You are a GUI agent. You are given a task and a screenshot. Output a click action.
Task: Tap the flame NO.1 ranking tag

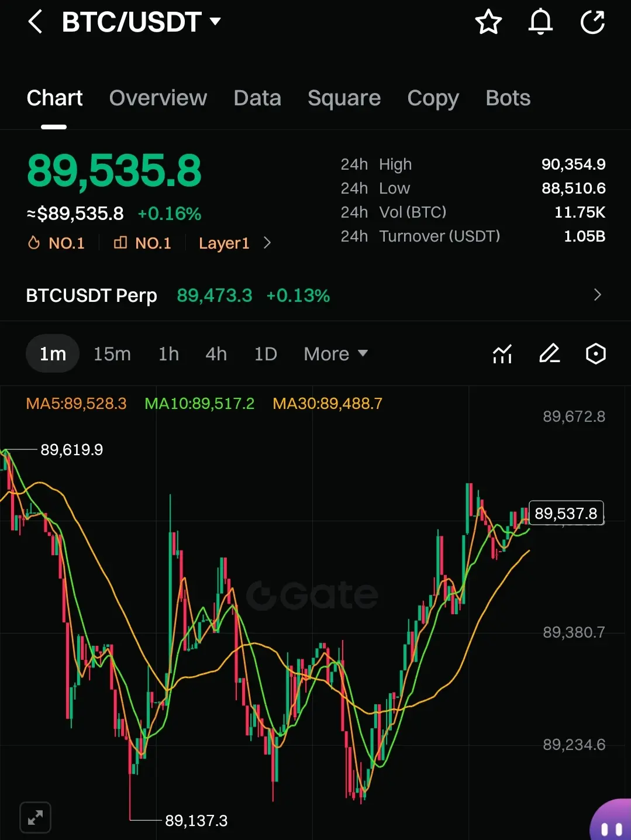point(56,243)
